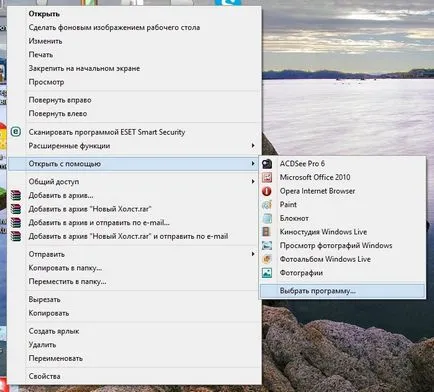Viewport: 434px width, 392px height.
Task: Open the Открыть с помощью menu item
Action: pos(133,164)
